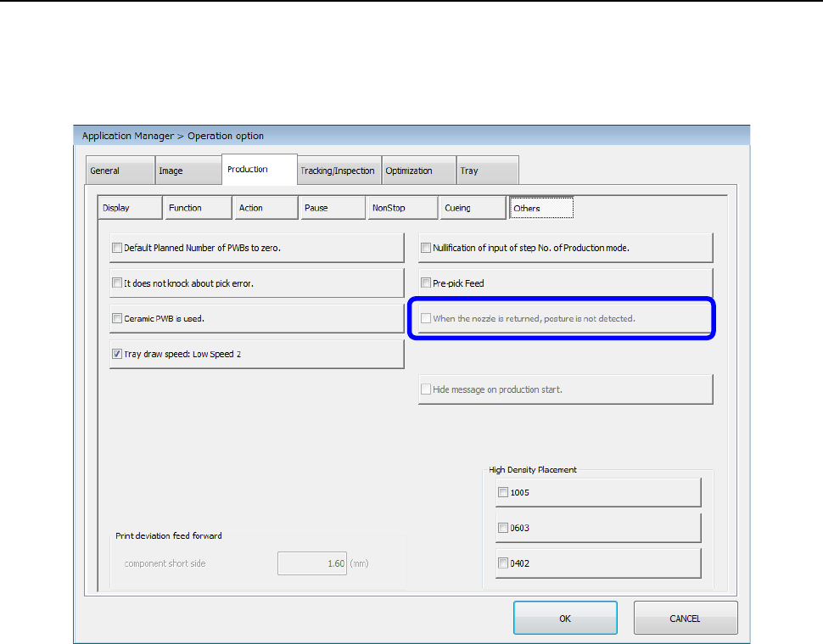
Task: Click the component short side label
Action: 165,563
